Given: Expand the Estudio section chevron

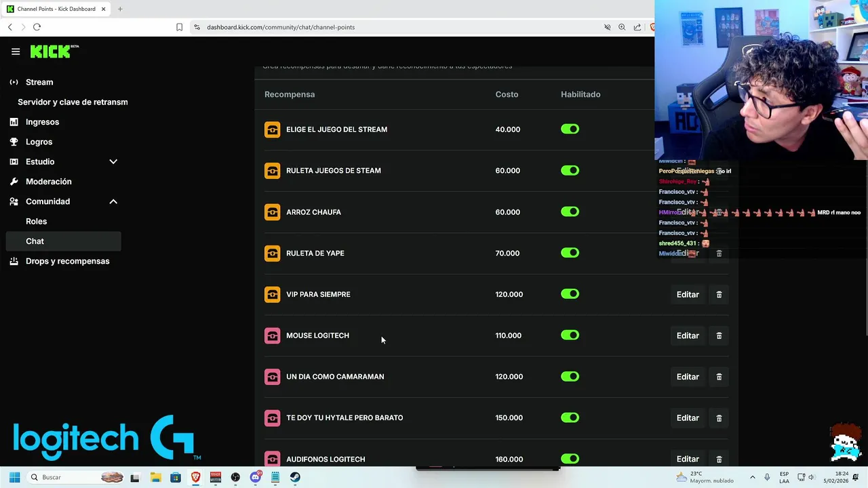Looking at the screenshot, I should (113, 162).
